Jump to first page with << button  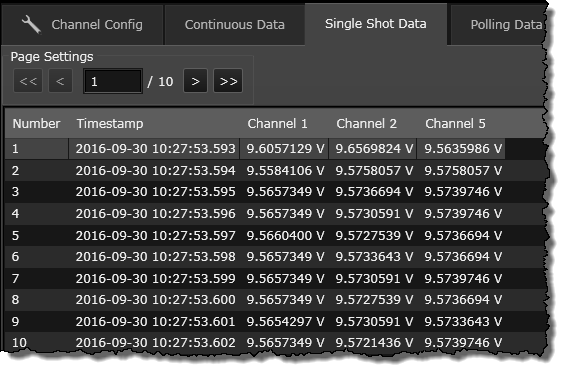[x=28, y=81]
